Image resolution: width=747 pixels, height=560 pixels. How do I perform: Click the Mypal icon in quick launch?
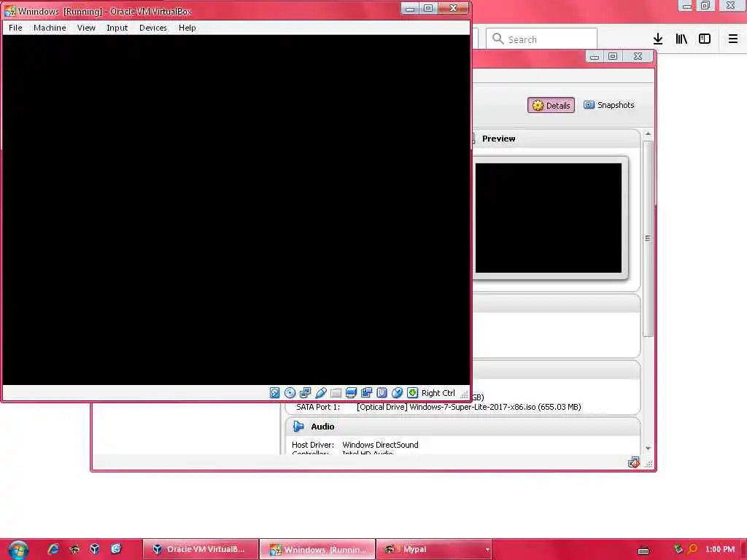(74, 549)
